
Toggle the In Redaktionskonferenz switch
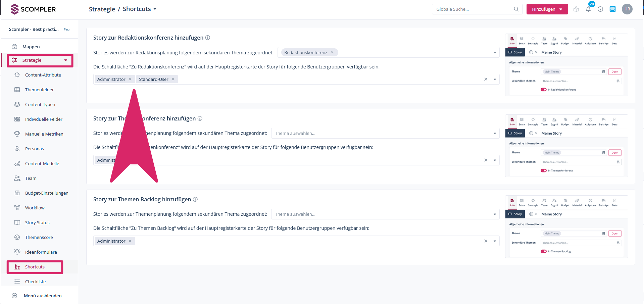point(544,90)
